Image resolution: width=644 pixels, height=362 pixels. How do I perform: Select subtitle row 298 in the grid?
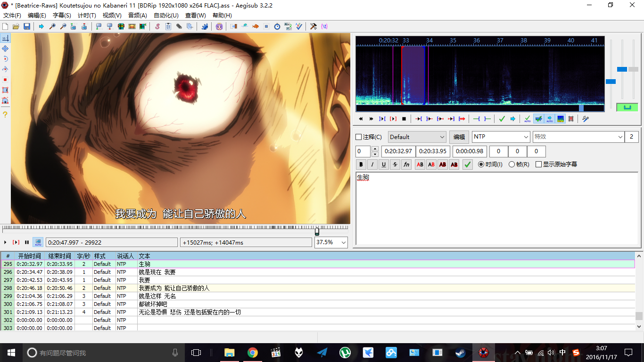pos(318,288)
